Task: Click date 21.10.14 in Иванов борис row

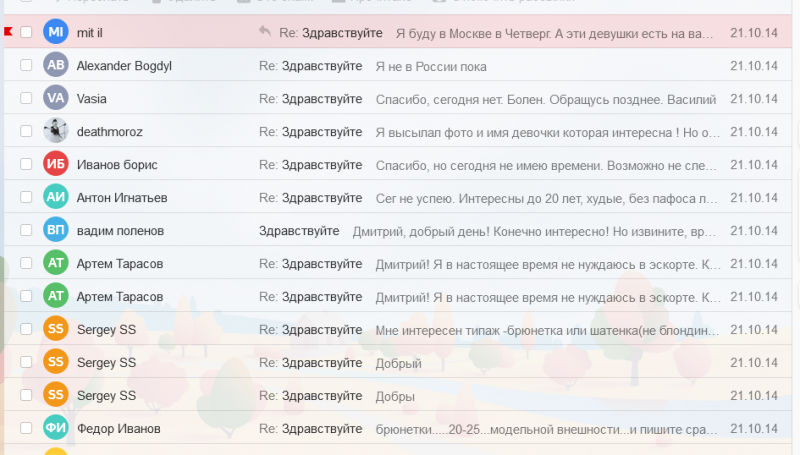Action: pos(754,165)
